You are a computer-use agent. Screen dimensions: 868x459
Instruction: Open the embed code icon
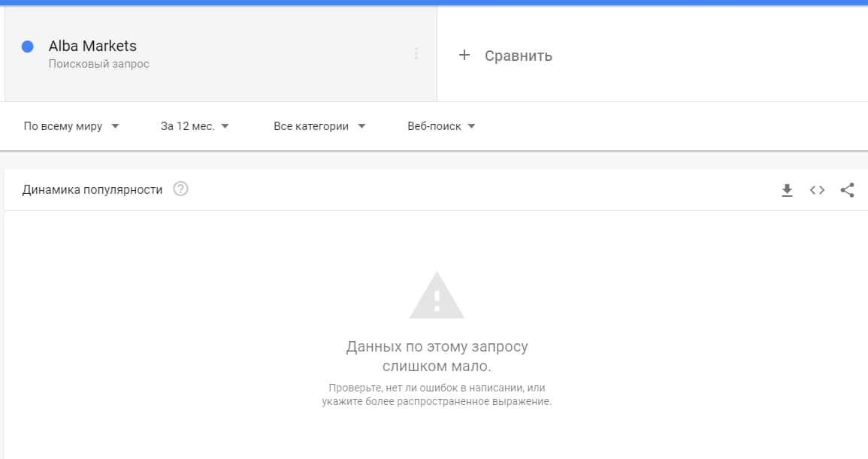tap(817, 191)
